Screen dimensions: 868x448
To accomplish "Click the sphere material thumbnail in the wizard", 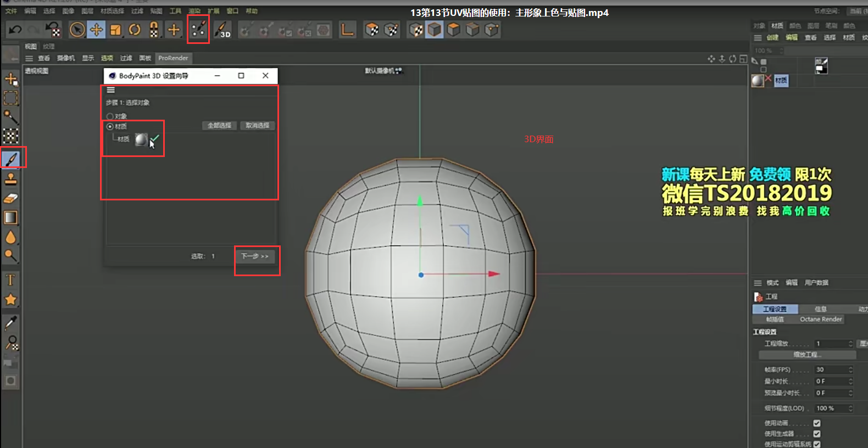I will (x=141, y=139).
